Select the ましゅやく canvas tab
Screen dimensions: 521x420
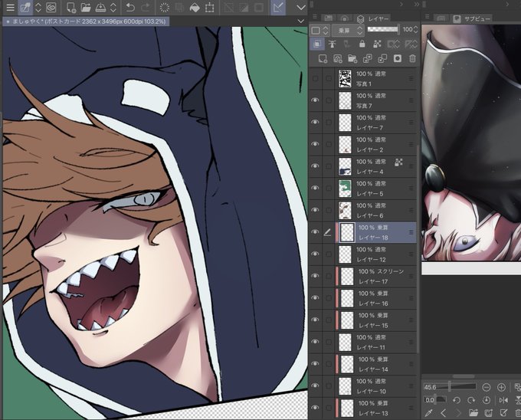pos(86,21)
